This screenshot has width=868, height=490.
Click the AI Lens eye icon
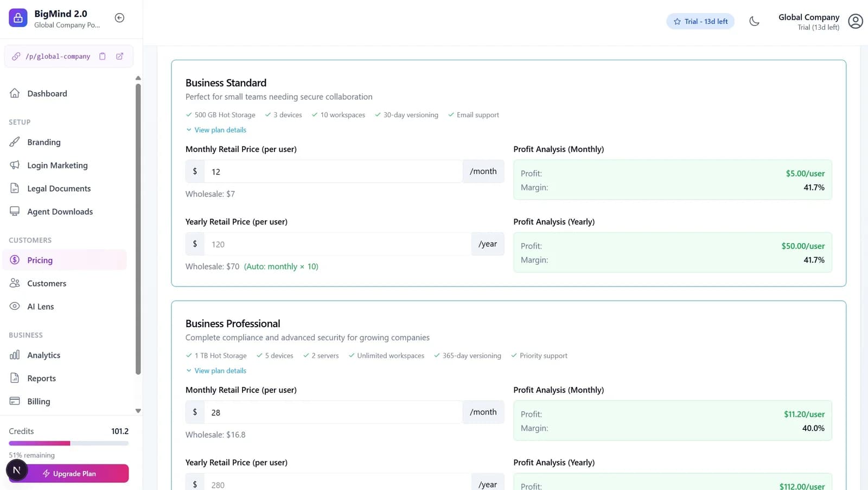pos(15,306)
